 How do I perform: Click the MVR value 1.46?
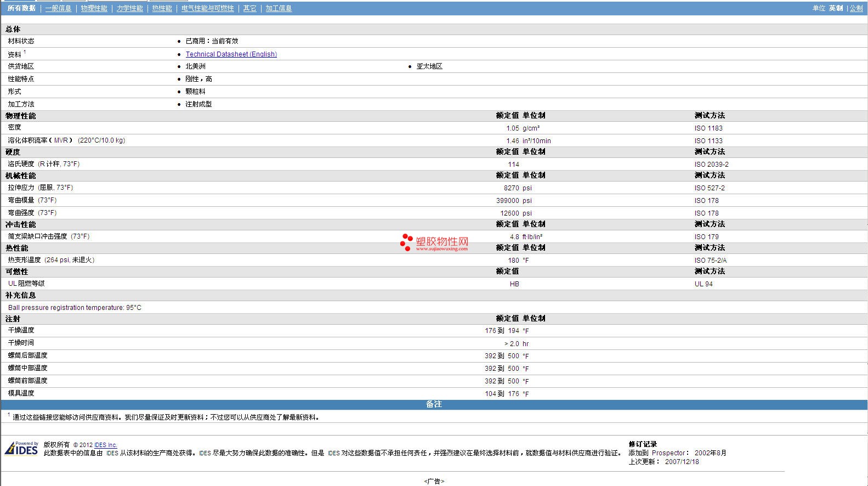[512, 141]
